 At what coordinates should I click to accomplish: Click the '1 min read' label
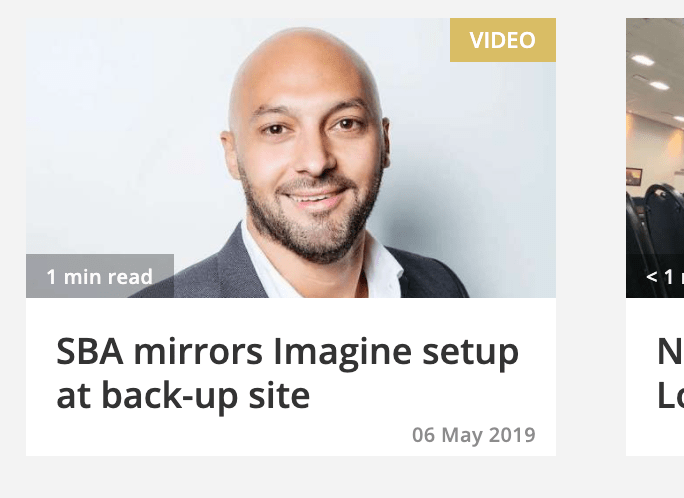(100, 276)
